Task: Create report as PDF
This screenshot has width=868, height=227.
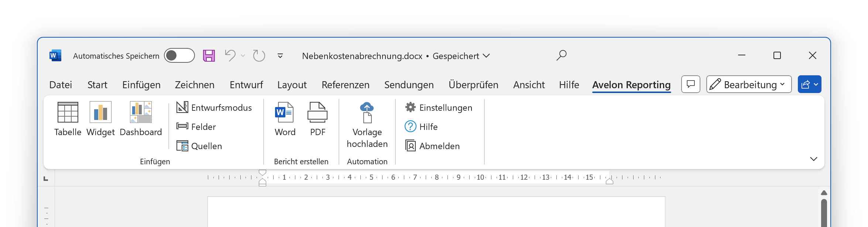Action: coord(318,119)
